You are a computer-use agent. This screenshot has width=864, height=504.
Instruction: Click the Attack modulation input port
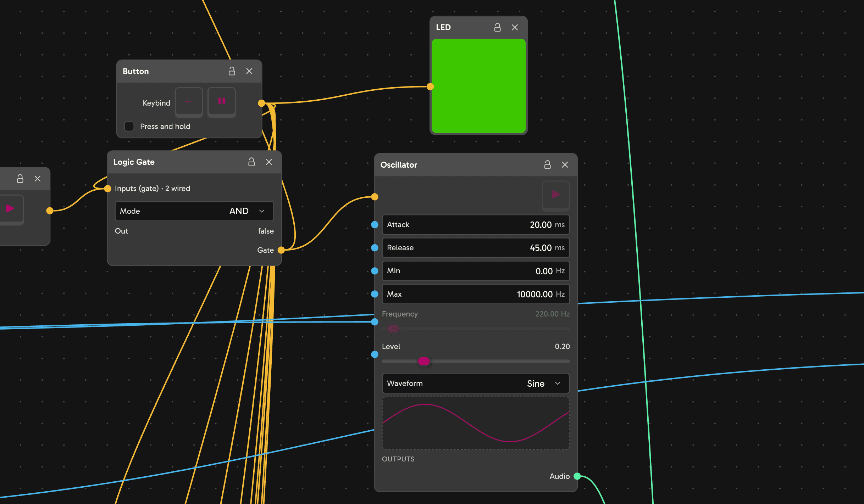tap(375, 225)
